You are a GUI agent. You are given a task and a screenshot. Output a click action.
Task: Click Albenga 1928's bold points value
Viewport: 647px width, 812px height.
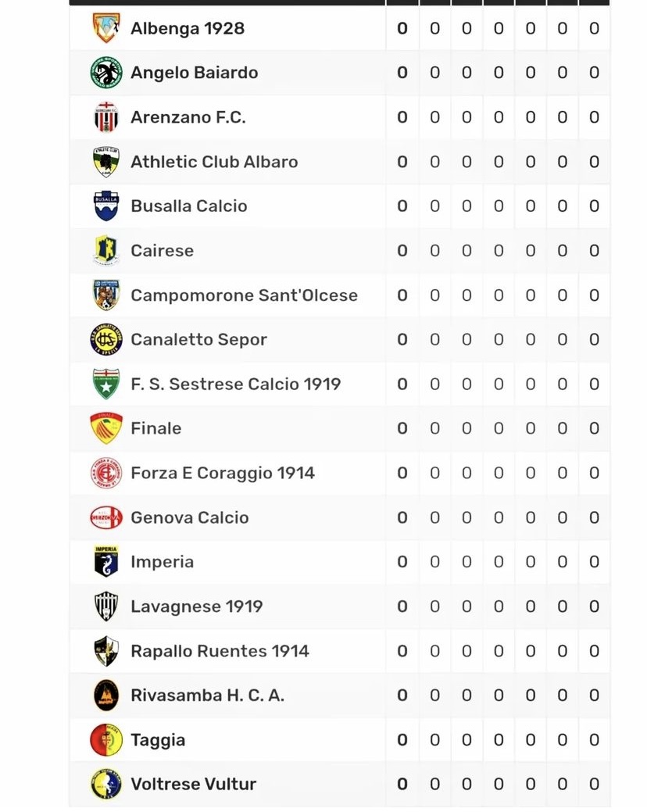[402, 28]
